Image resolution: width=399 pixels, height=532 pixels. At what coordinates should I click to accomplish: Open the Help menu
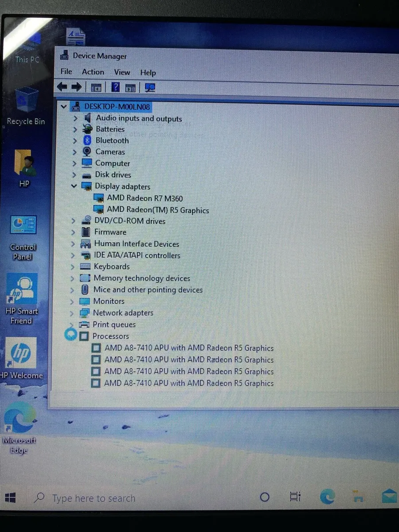click(148, 73)
